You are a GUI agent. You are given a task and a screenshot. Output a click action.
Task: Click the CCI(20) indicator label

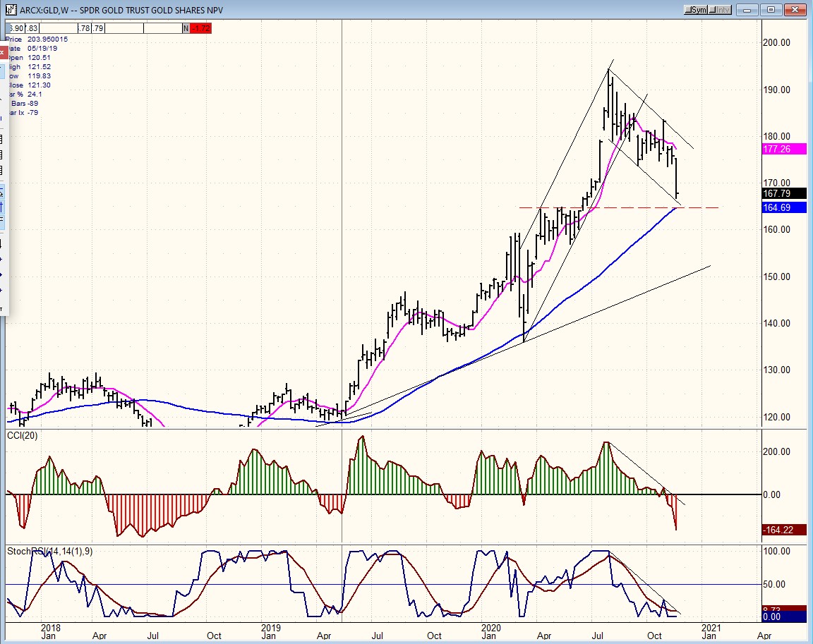(23, 436)
